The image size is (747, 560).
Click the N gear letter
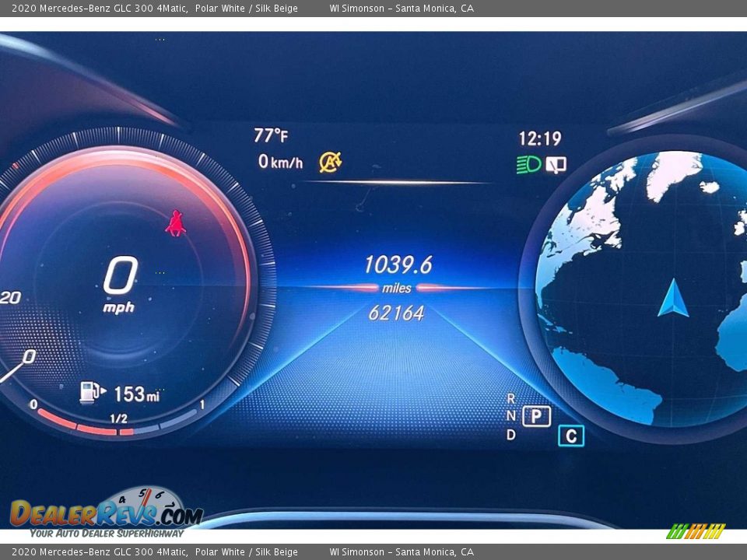pyautogui.click(x=510, y=415)
